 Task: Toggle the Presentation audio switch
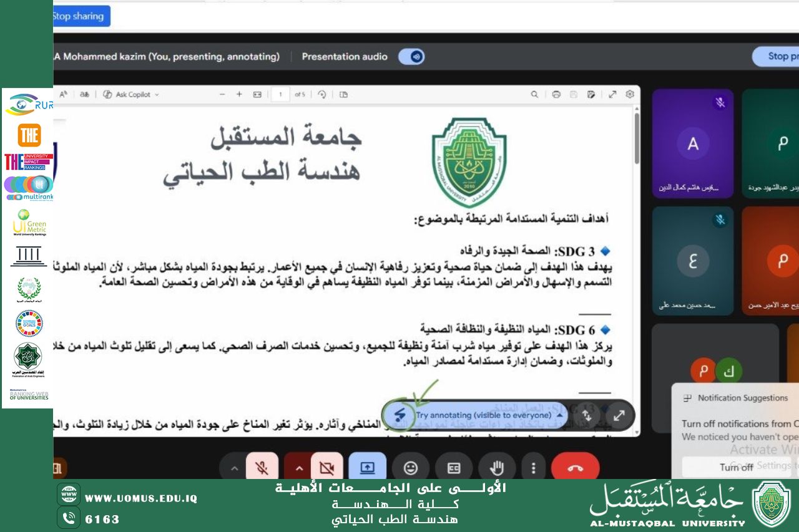pos(412,57)
